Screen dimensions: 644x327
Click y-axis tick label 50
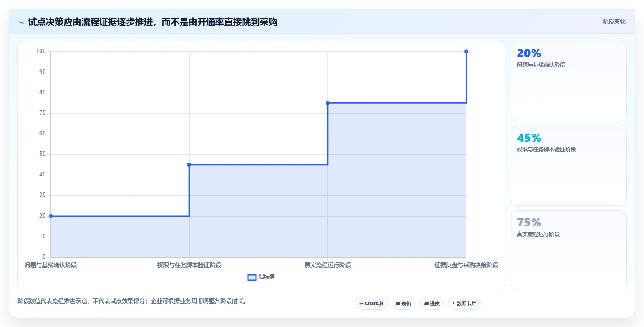[42, 154]
